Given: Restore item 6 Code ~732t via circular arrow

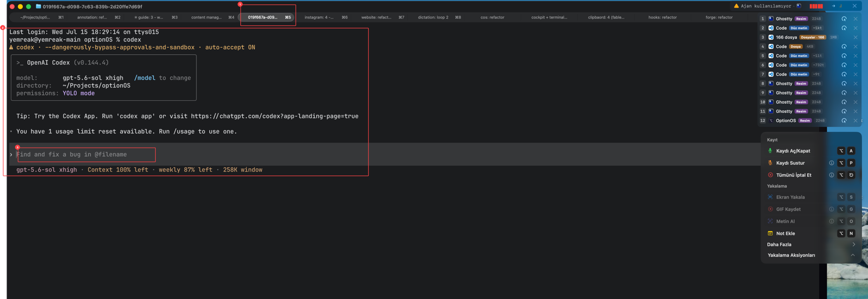Looking at the screenshot, I should click(x=844, y=65).
